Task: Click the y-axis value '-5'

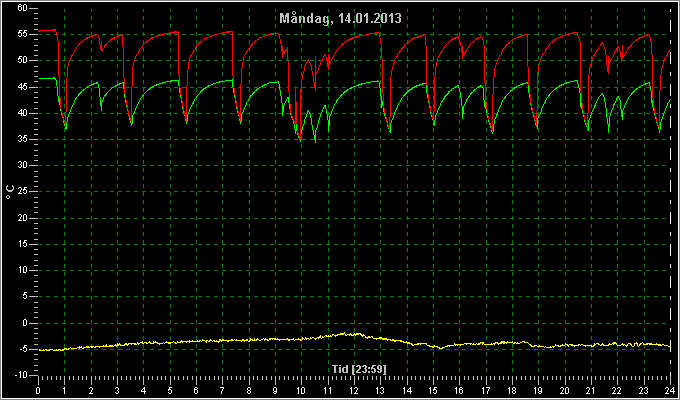Action: [x=22, y=349]
